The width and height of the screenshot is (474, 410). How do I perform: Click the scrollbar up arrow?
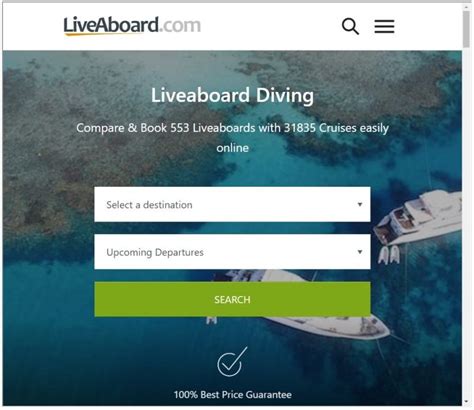point(466,6)
